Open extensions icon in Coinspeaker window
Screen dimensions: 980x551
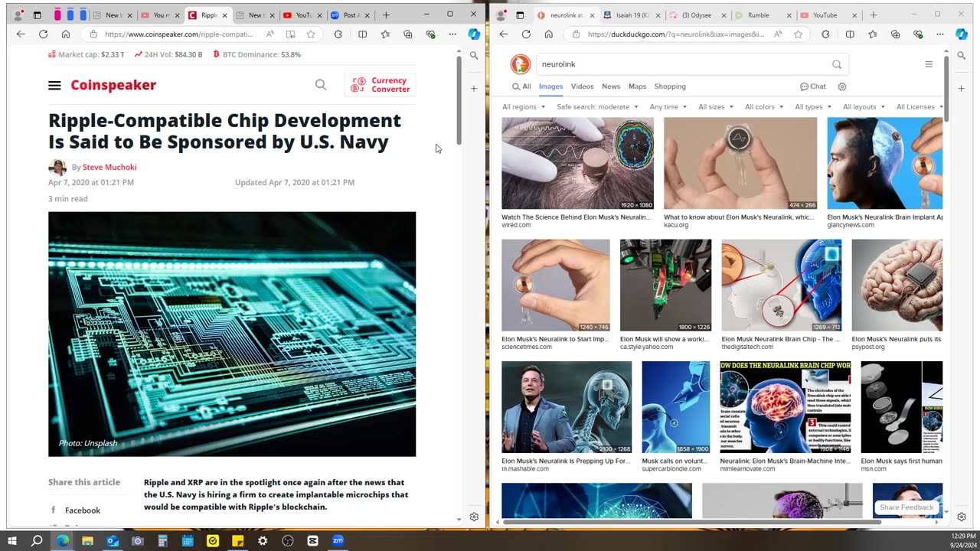click(x=338, y=34)
